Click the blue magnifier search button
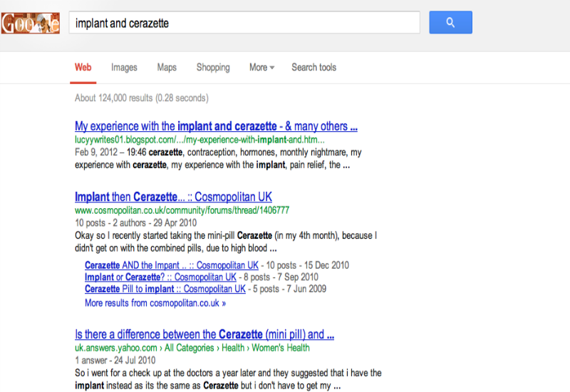This screenshot has height=392, width=570. tap(450, 23)
